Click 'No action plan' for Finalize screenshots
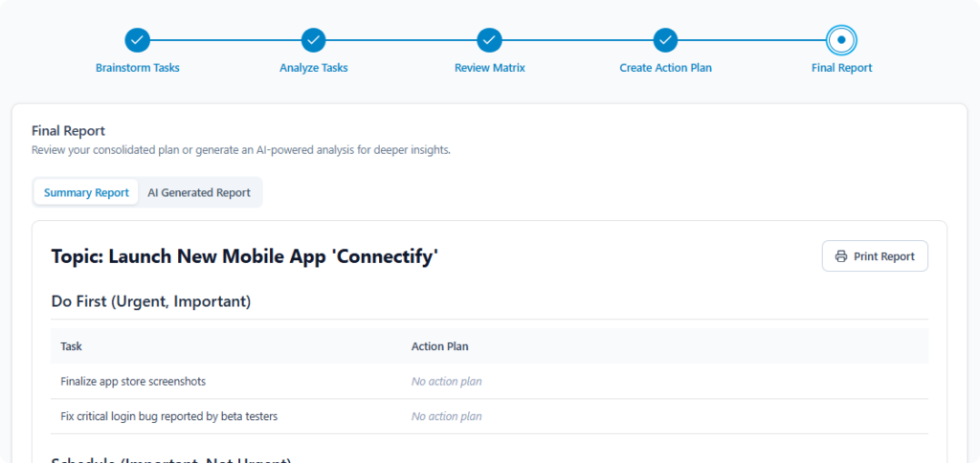Image resolution: width=980 pixels, height=463 pixels. point(447,381)
